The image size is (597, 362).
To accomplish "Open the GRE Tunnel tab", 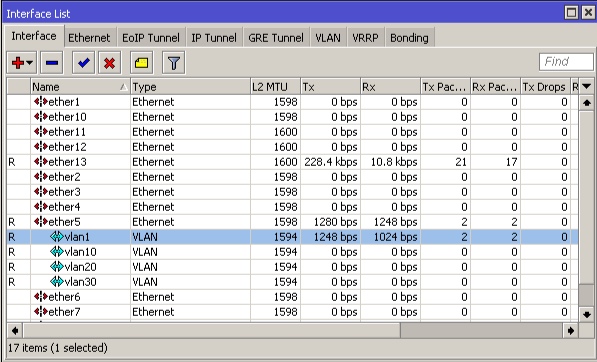I will click(x=276, y=38).
